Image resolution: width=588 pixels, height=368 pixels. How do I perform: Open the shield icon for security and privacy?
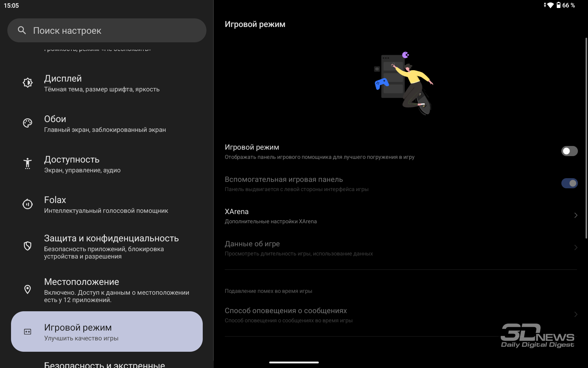[x=28, y=246]
